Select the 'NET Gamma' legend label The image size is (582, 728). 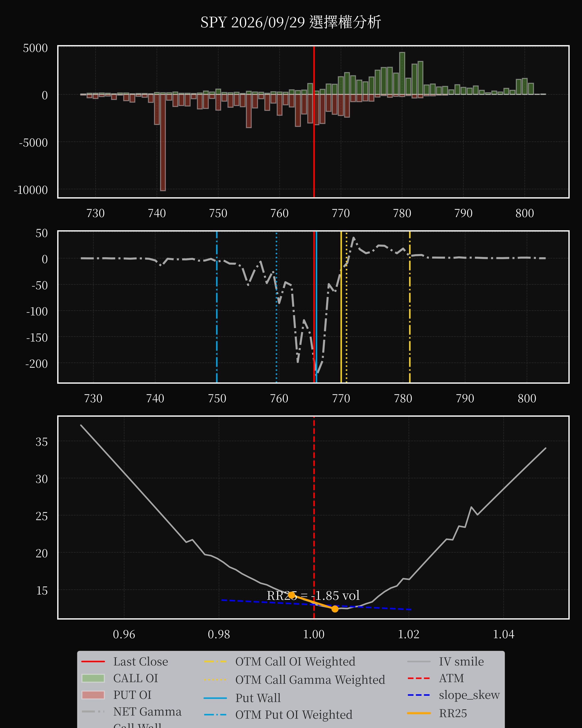[147, 711]
